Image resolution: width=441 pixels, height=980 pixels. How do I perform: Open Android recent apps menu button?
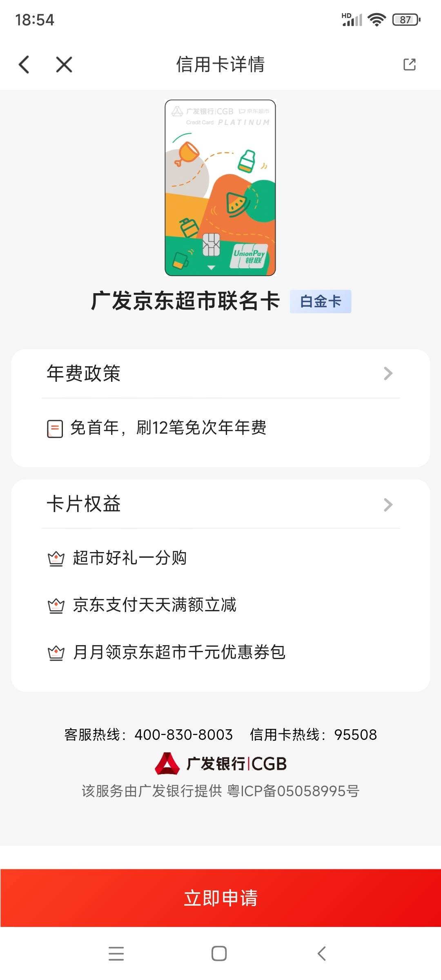(x=116, y=953)
